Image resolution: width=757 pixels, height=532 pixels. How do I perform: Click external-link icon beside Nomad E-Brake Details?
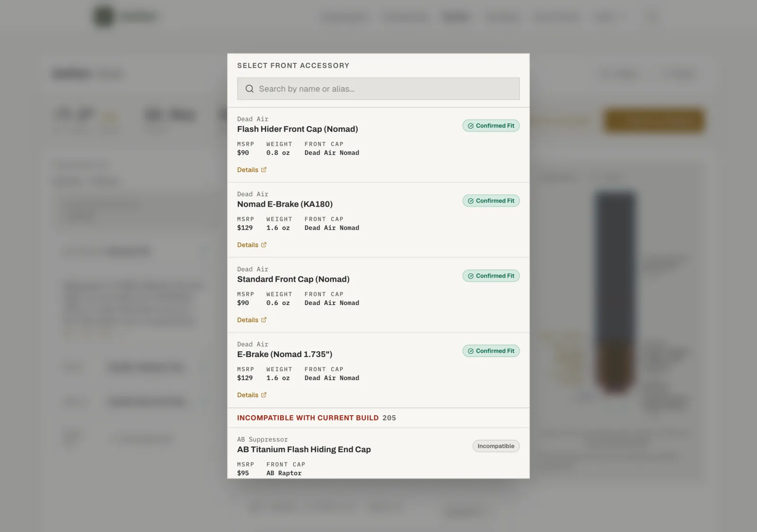click(264, 245)
